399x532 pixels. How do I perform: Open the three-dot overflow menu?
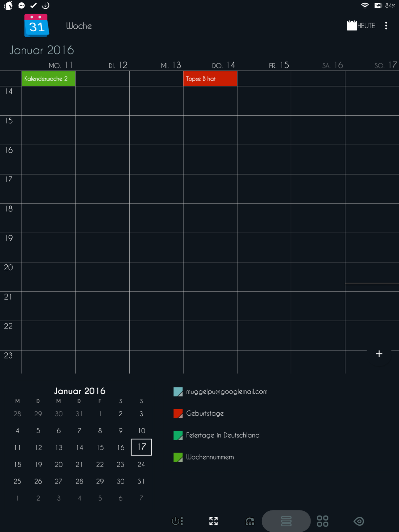coord(386,26)
